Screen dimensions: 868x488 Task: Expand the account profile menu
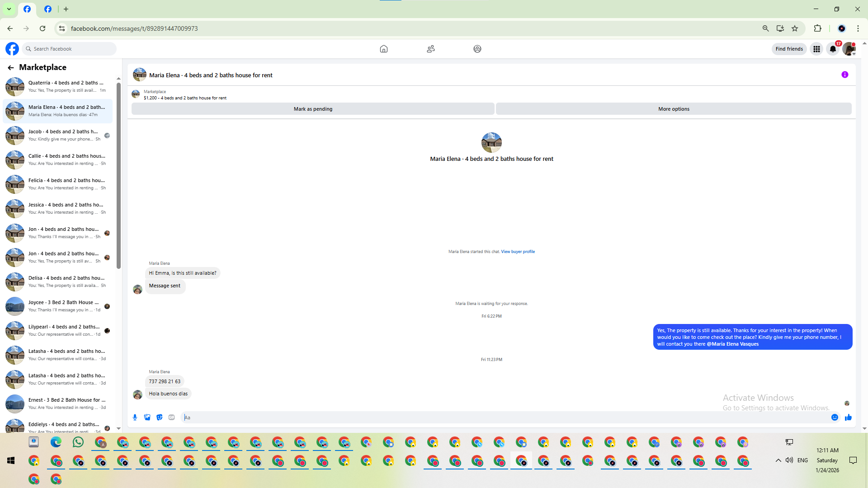tap(849, 49)
